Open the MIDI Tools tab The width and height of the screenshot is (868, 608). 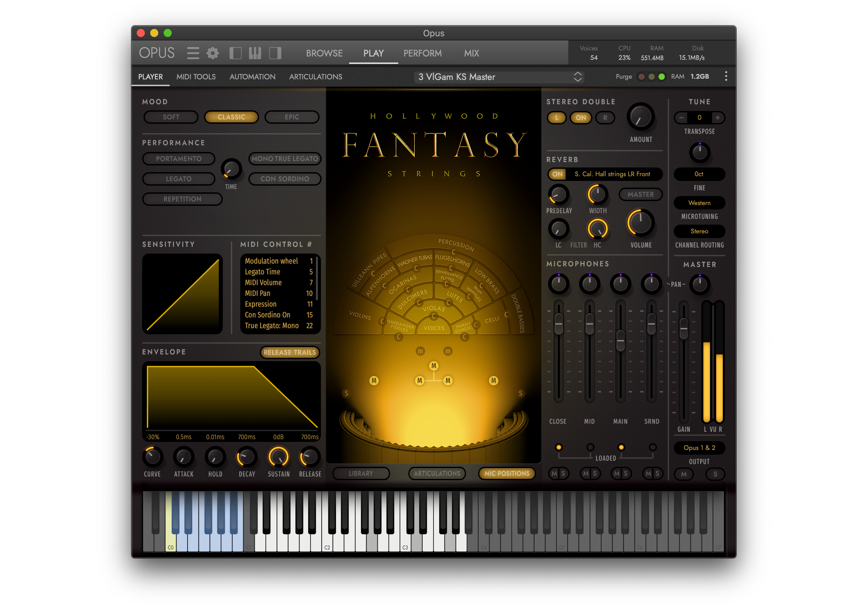coord(196,77)
